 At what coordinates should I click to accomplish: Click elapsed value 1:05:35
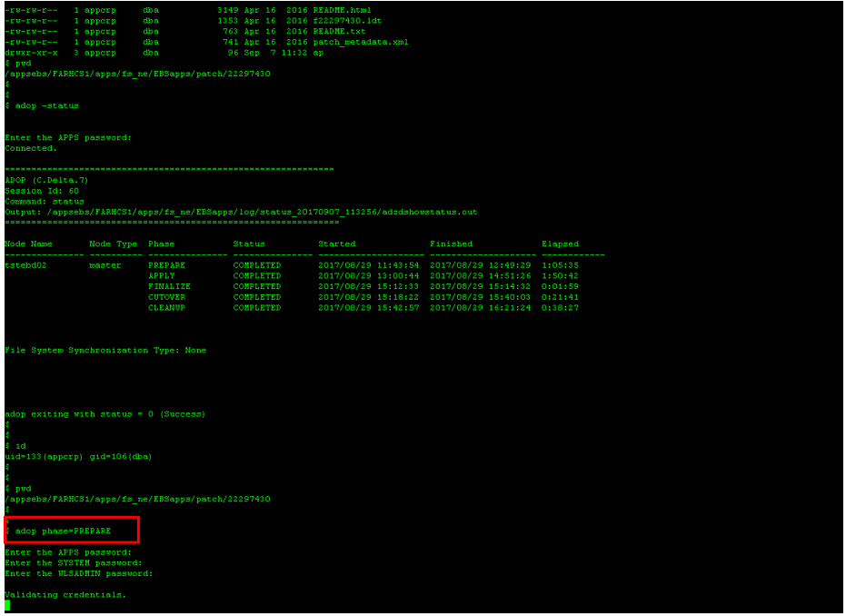[560, 265]
